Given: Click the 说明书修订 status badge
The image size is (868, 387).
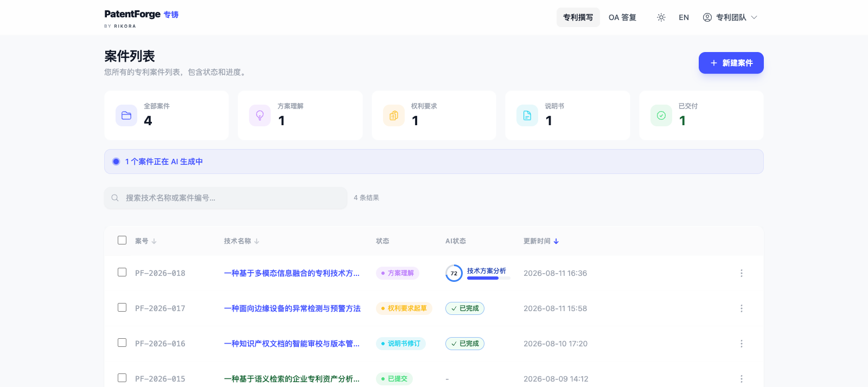Looking at the screenshot, I should [401, 344].
